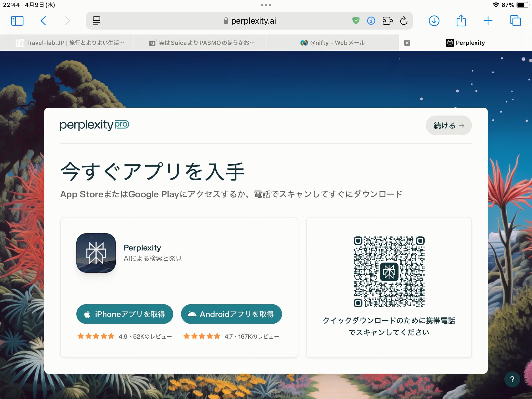The image size is (532, 399).
Task: Click the App StoreまたはGoogle Play description text
Action: 231,194
